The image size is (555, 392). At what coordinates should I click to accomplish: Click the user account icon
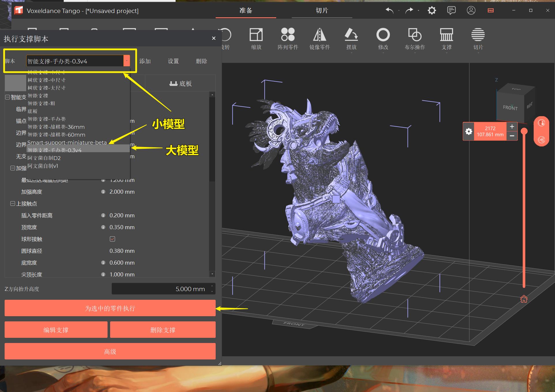[471, 10]
